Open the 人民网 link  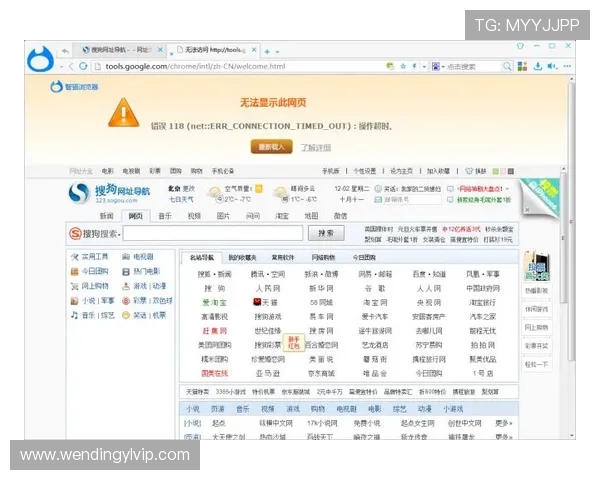click(268, 288)
